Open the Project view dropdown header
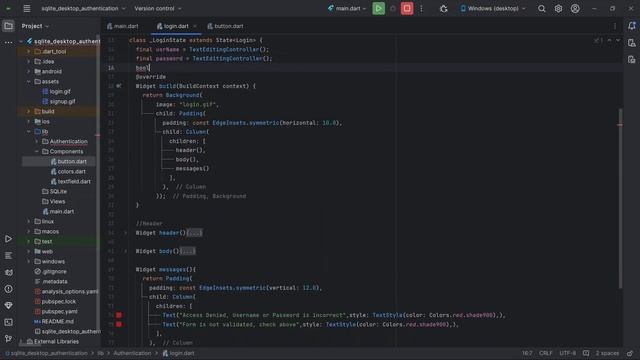 [x=35, y=26]
